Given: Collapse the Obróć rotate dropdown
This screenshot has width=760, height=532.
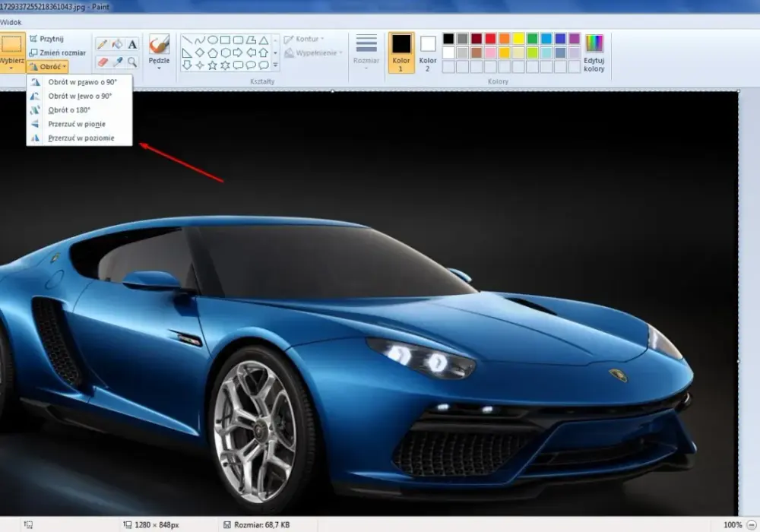Looking at the screenshot, I should (x=47, y=67).
